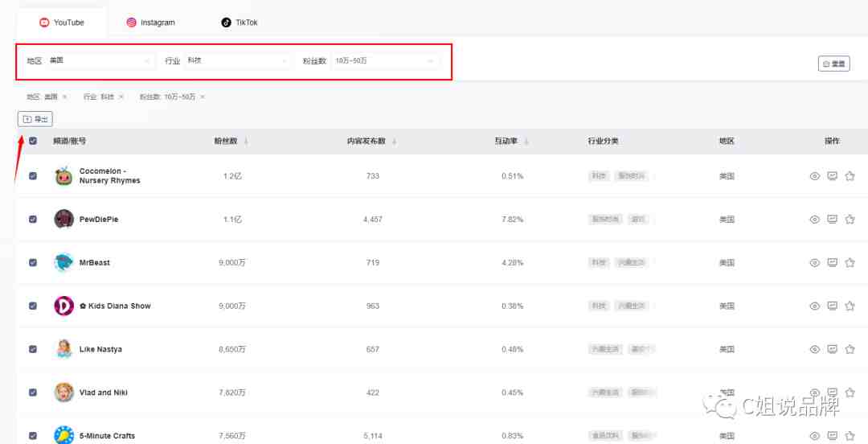
Task: Click the 导出 export button
Action: pyautogui.click(x=35, y=119)
